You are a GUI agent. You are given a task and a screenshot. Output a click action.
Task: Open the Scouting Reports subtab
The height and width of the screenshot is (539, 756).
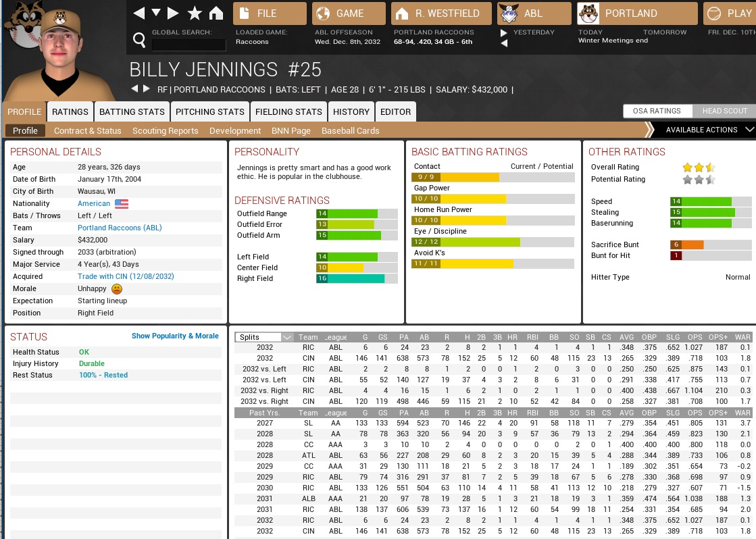pos(165,131)
